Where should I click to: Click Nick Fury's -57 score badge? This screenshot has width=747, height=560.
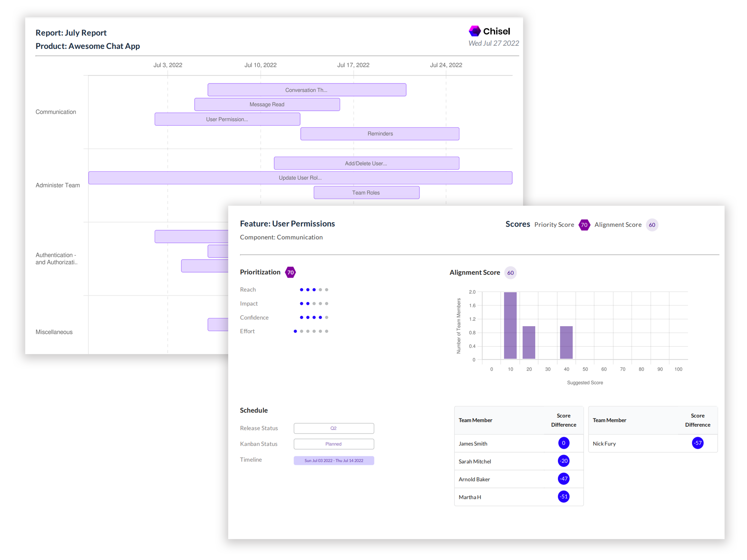coord(697,443)
